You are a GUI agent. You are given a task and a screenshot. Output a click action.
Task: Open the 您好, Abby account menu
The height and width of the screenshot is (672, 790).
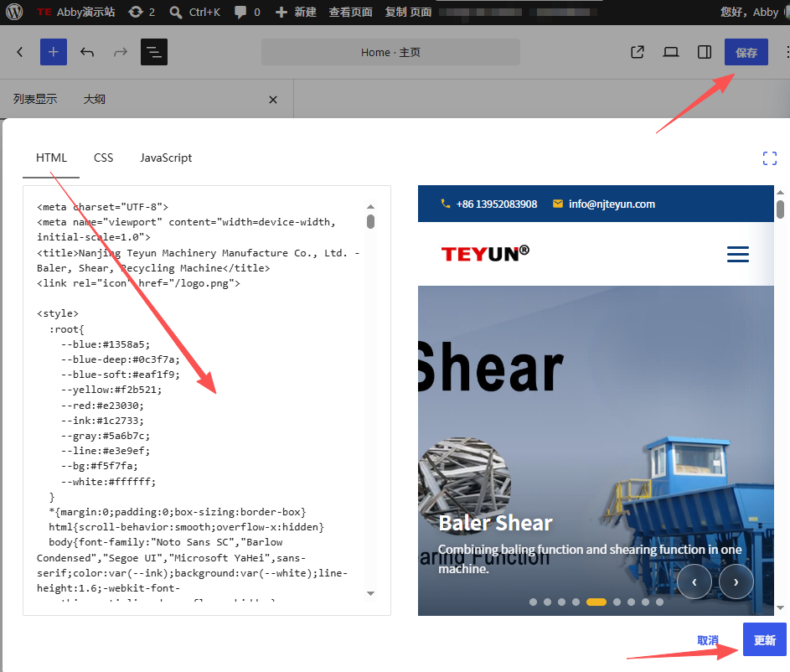(751, 12)
